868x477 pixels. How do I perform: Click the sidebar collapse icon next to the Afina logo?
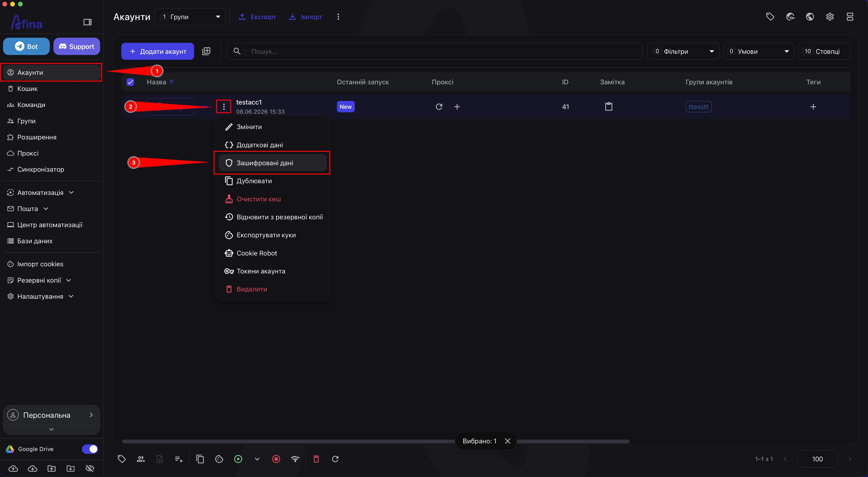[88, 22]
